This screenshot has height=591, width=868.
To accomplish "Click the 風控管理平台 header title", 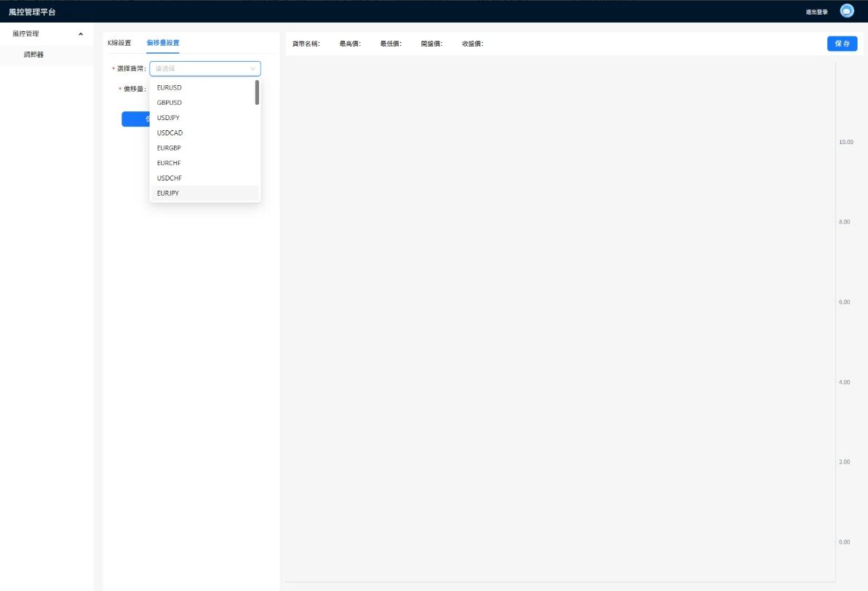I will [x=32, y=12].
